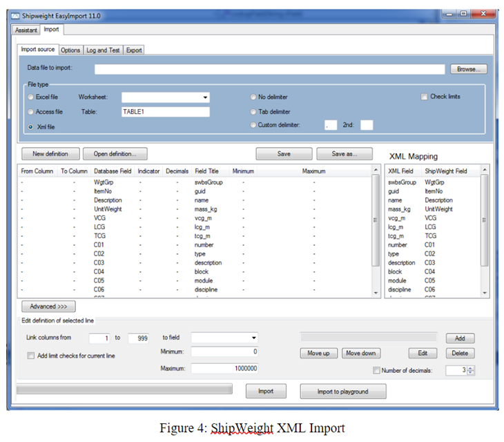Click the Browse button for data file
The height and width of the screenshot is (442, 504).
coord(469,69)
